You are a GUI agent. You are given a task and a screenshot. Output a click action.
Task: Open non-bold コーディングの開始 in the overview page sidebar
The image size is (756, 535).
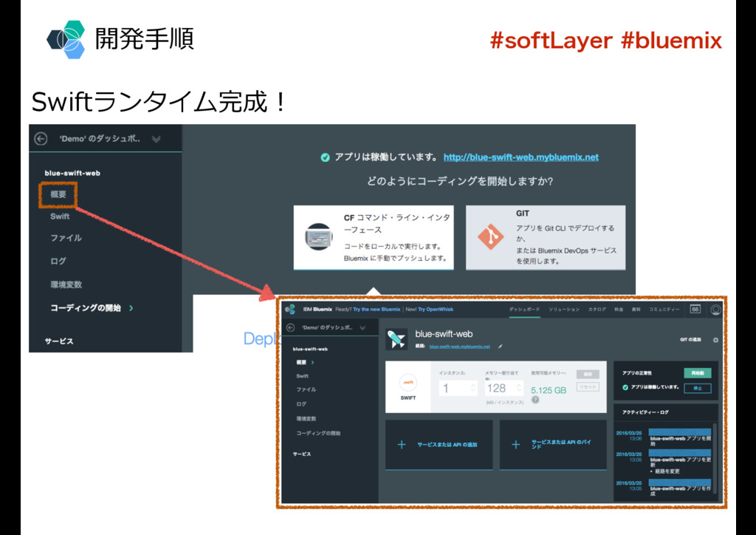click(x=318, y=433)
